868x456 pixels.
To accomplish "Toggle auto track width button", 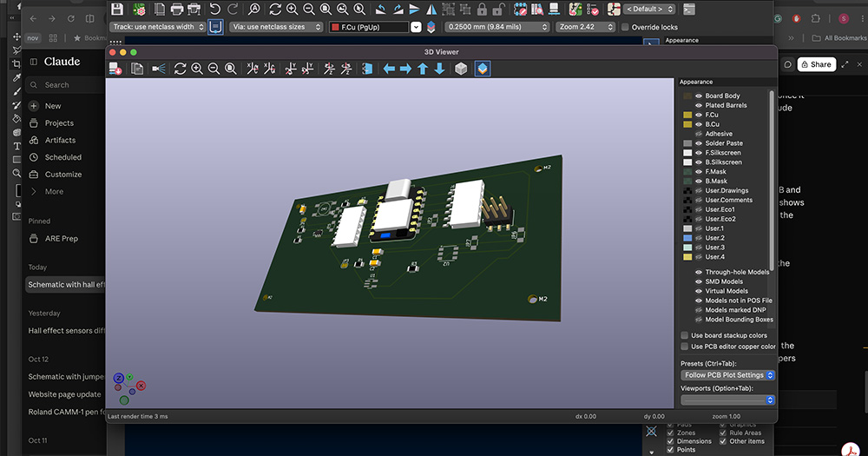I will pos(215,27).
